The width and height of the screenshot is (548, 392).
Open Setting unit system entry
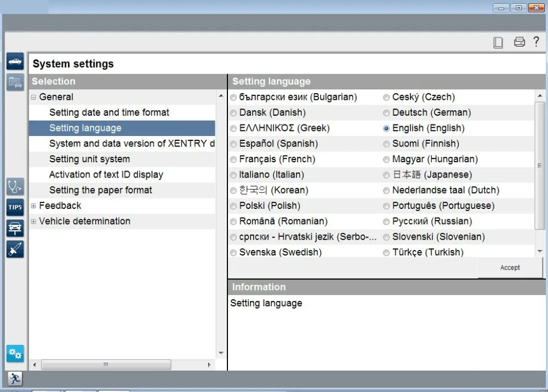pos(89,159)
